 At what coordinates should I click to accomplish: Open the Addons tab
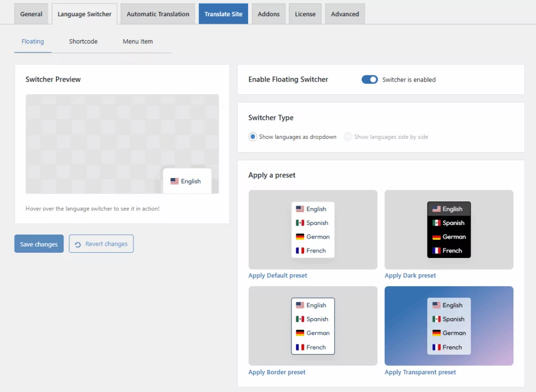pyautogui.click(x=269, y=14)
